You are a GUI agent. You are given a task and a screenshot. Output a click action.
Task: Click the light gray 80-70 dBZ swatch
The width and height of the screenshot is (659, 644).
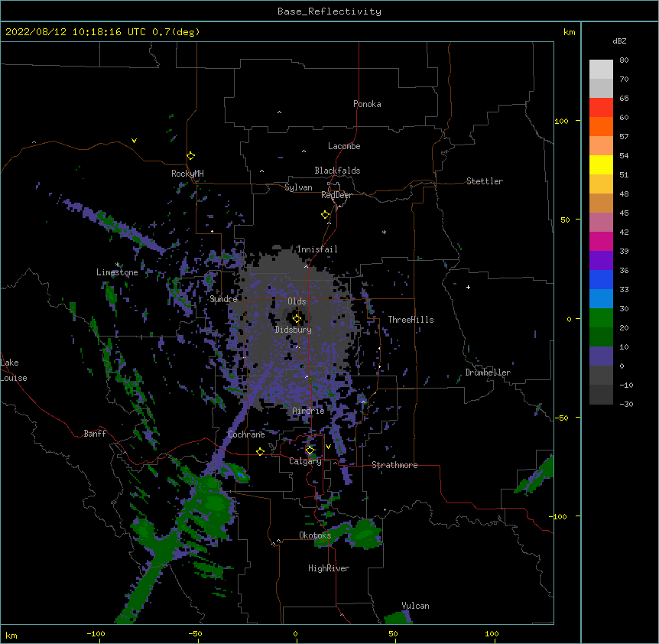(601, 70)
